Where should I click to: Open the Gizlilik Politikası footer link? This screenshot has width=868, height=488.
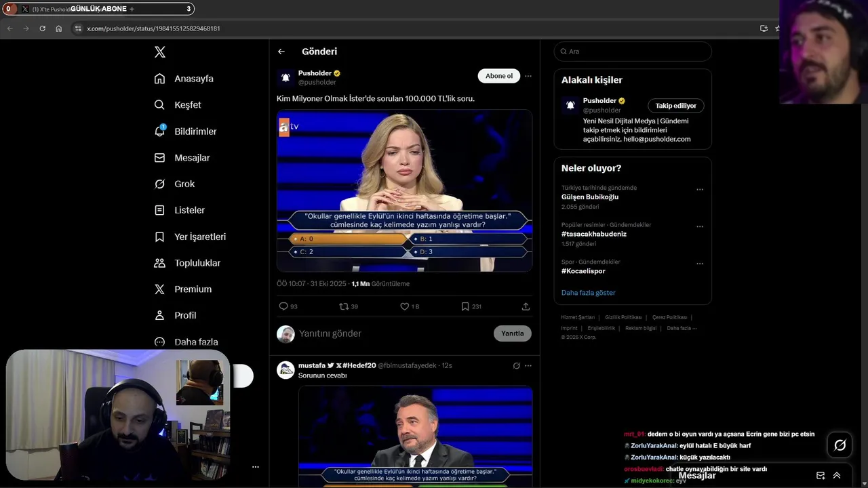click(x=623, y=317)
